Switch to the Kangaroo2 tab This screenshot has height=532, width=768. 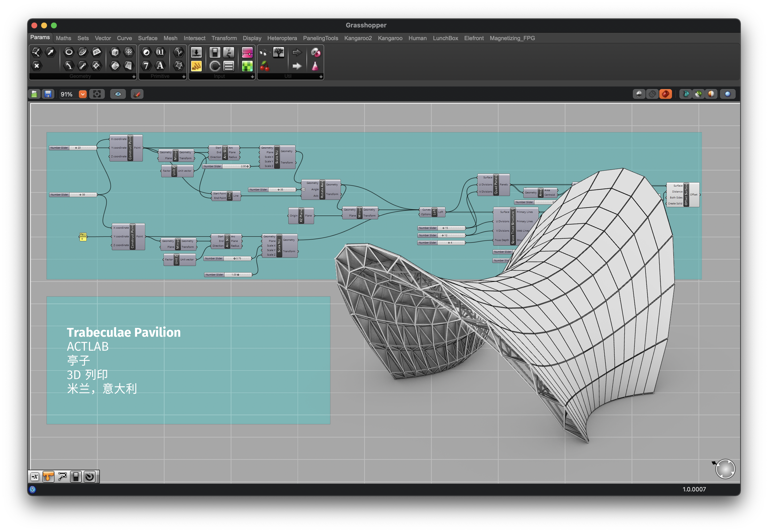click(358, 38)
